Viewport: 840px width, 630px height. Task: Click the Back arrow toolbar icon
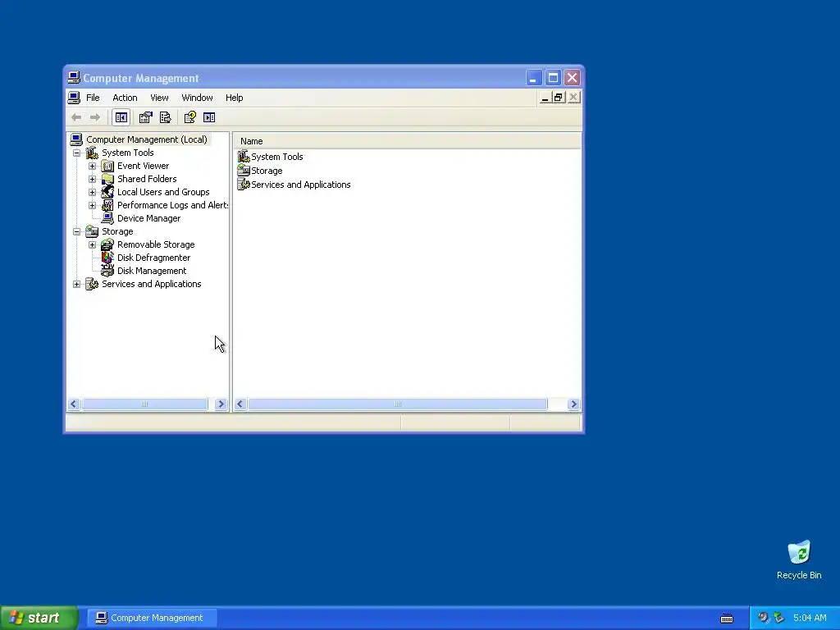pos(76,117)
